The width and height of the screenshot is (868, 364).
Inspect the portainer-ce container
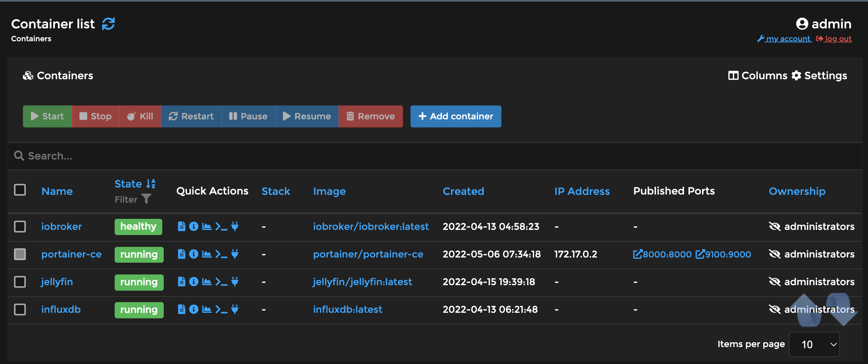(x=194, y=254)
